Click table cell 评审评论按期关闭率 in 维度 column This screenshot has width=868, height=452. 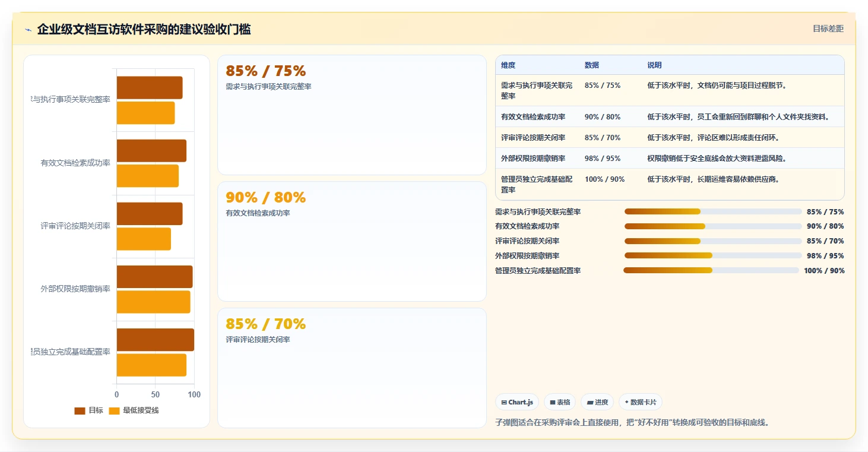[533, 137]
